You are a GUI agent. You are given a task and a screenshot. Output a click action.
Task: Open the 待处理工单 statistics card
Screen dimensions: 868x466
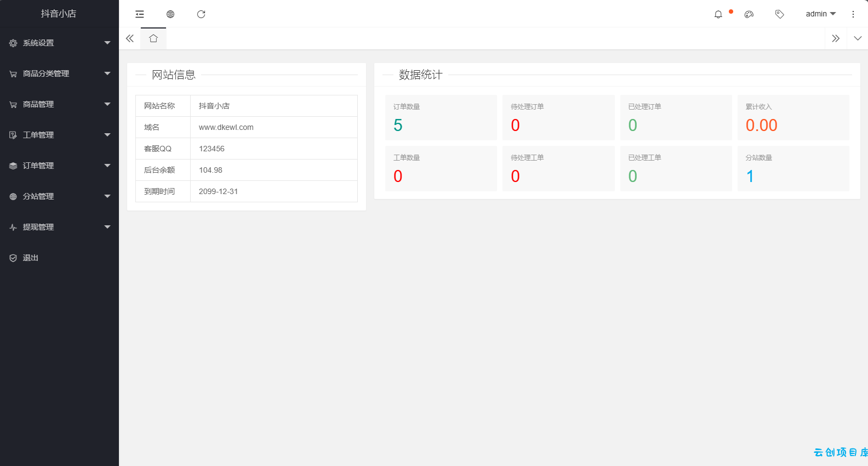[x=558, y=168]
